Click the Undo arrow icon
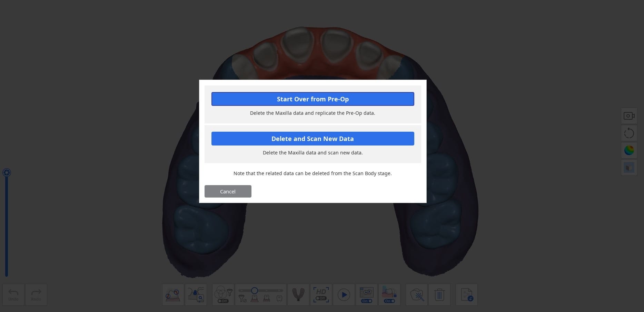644x312 pixels. point(13,294)
